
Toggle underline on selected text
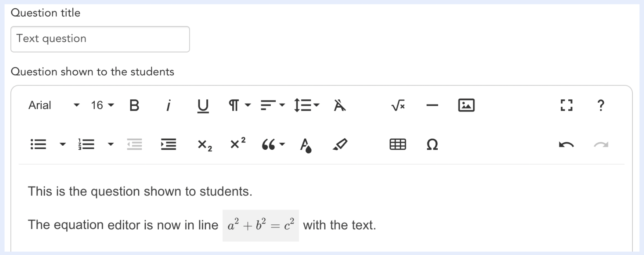pyautogui.click(x=203, y=105)
